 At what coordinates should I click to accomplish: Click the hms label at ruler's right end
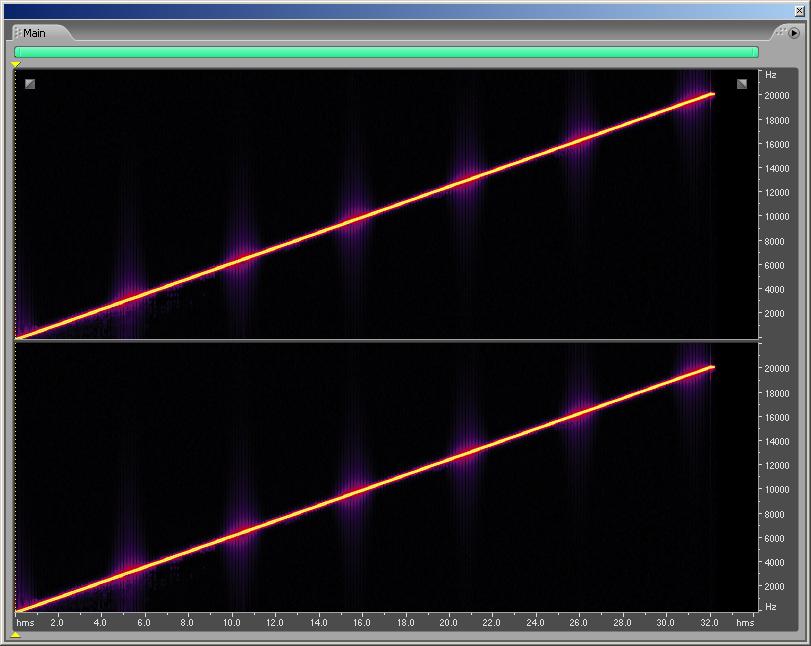tap(745, 623)
